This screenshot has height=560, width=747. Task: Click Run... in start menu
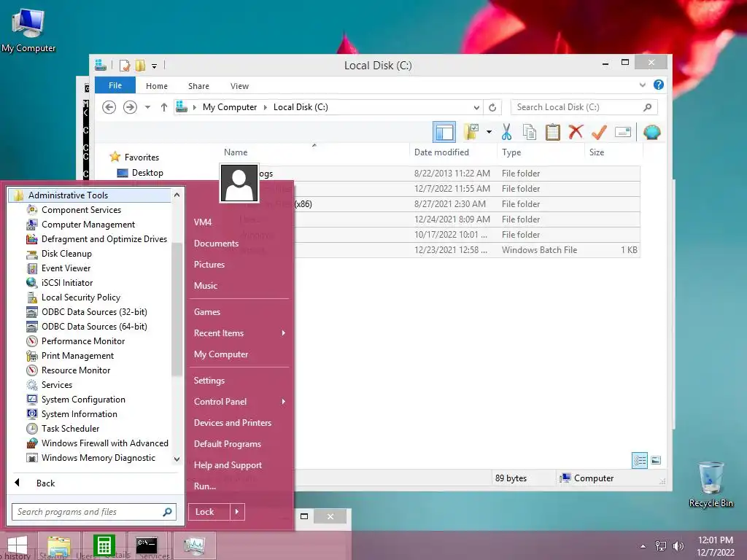click(x=205, y=486)
